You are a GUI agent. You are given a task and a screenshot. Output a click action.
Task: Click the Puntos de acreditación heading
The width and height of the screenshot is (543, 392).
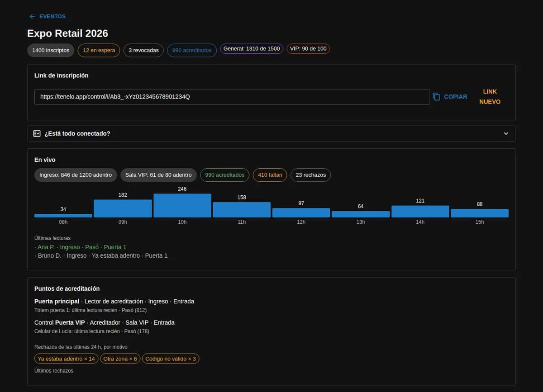pyautogui.click(x=67, y=289)
